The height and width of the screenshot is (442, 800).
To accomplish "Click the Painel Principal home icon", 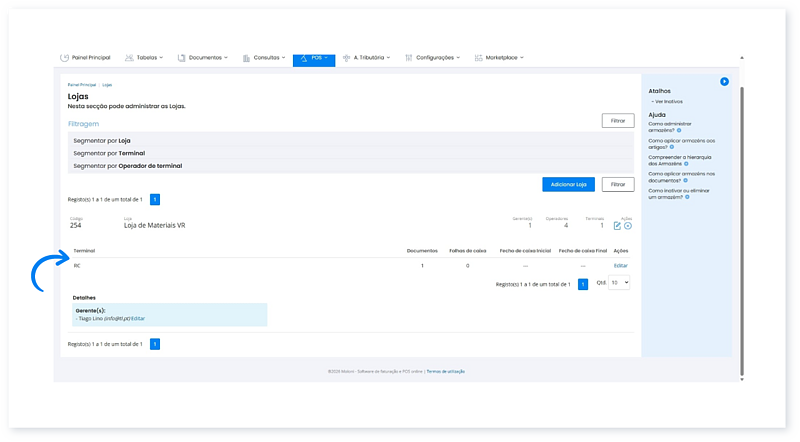I will 65,58.
